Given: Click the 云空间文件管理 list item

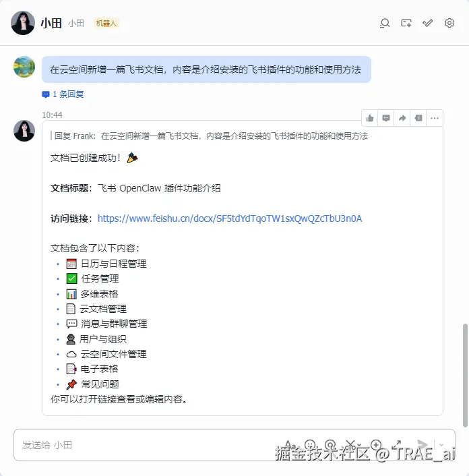Looking at the screenshot, I should pos(106,354).
